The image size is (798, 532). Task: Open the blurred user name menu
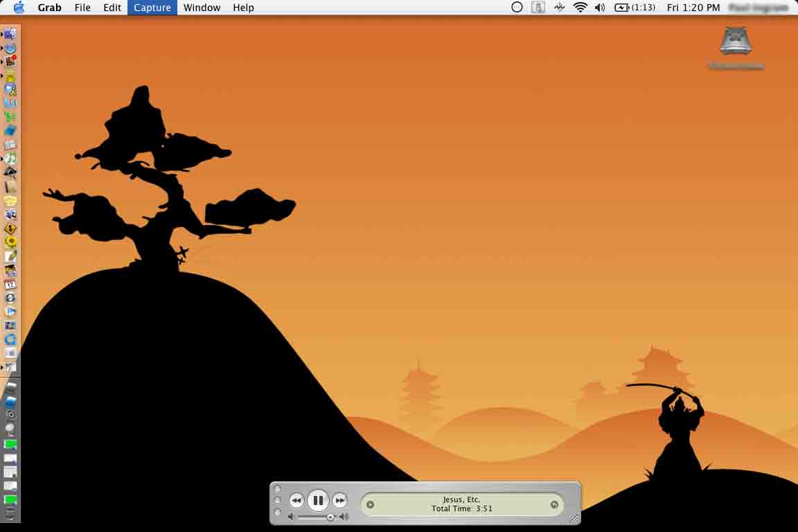pyautogui.click(x=759, y=8)
